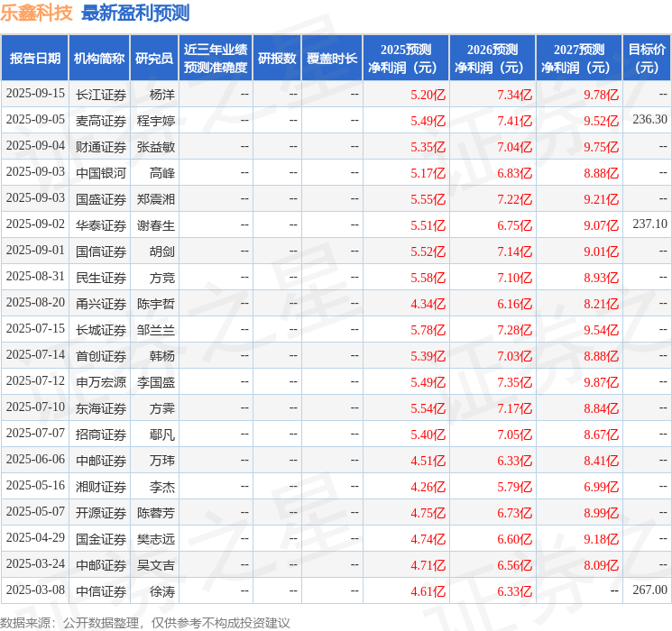The height and width of the screenshot is (631, 672).
Task: Click 5.20亿 in 长江证券 row
Action: point(428,95)
